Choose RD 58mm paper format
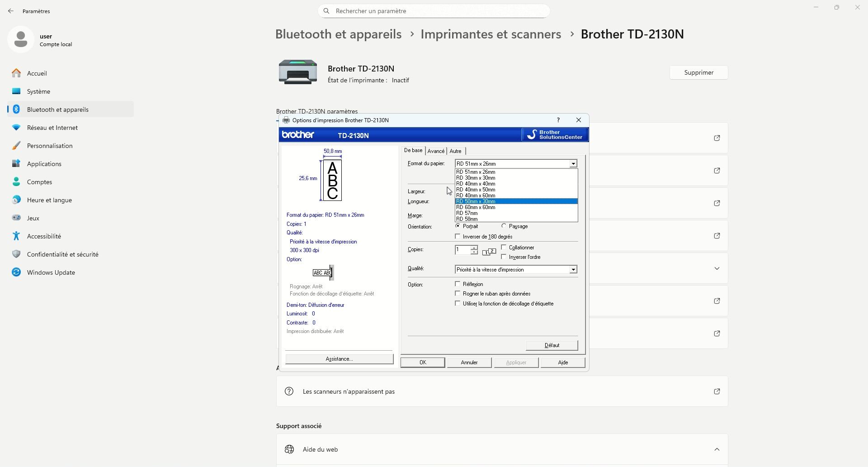The width and height of the screenshot is (868, 467). coord(516,219)
